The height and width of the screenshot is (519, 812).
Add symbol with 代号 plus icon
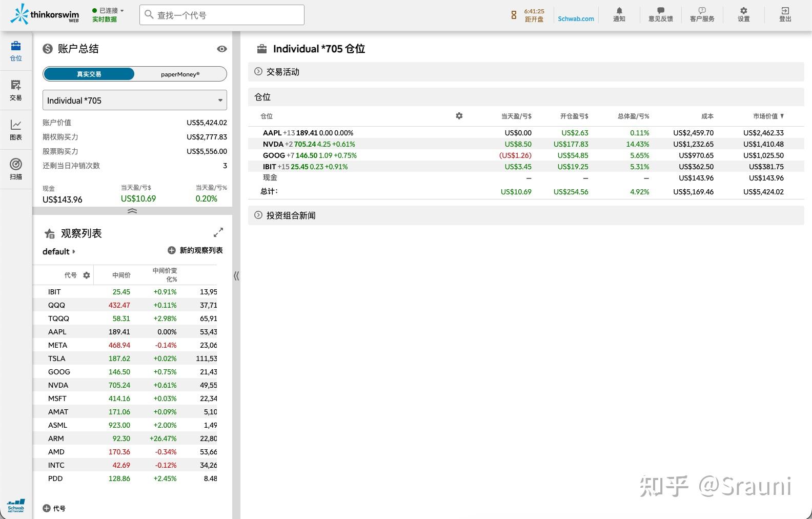[47, 508]
